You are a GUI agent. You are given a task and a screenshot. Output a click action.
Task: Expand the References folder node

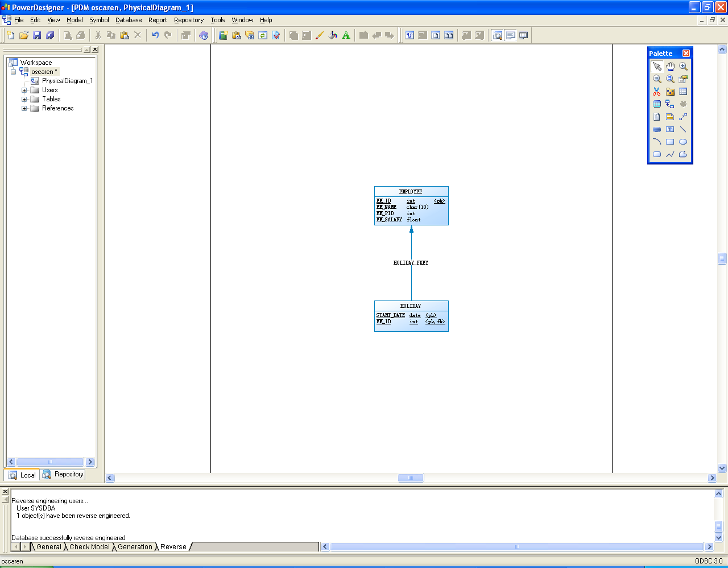pyautogui.click(x=24, y=108)
